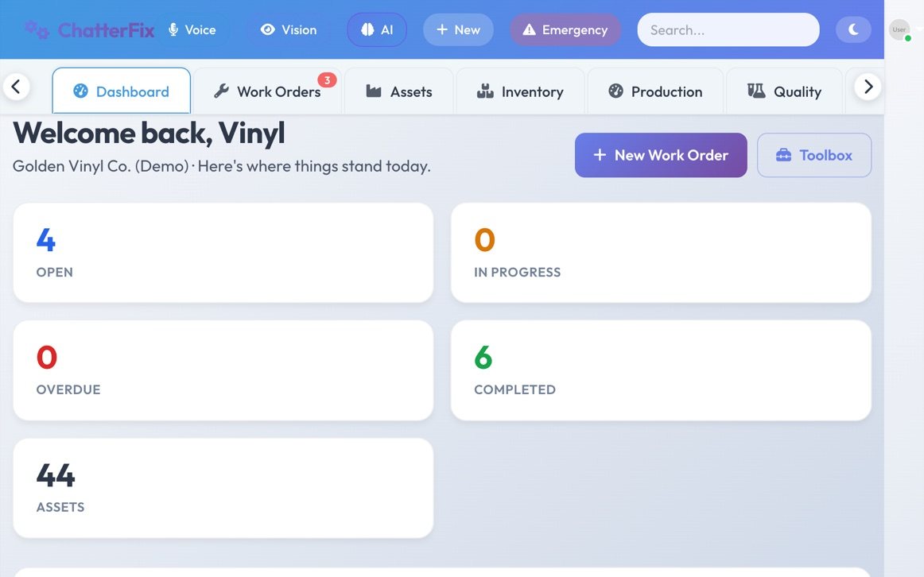This screenshot has width=924, height=577.
Task: Switch to the Dashboard tab
Action: [122, 91]
